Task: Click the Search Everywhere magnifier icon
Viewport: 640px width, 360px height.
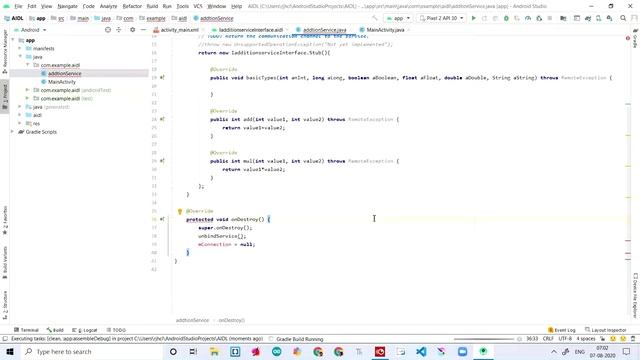Action: (623, 18)
